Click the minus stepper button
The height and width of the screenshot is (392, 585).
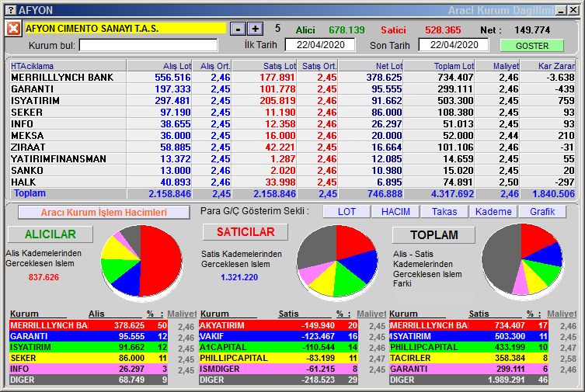[x=238, y=29]
